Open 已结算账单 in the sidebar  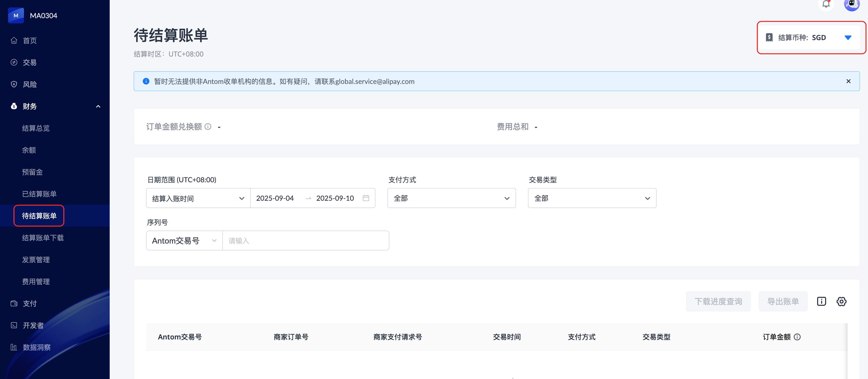click(x=39, y=194)
